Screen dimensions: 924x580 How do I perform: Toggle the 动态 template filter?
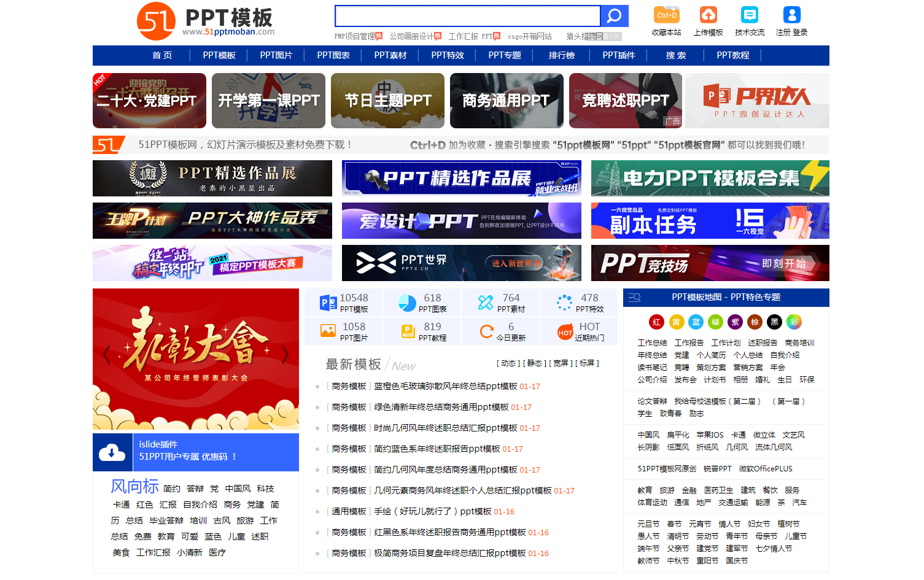point(508,363)
